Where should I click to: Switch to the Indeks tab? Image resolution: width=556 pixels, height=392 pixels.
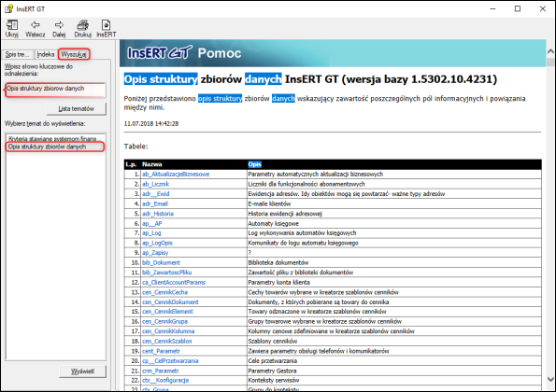[46, 54]
